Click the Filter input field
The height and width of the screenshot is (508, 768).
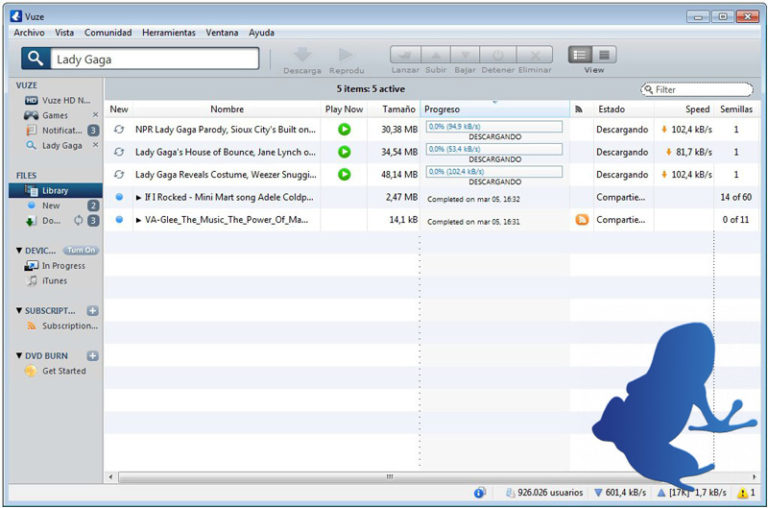(x=700, y=89)
